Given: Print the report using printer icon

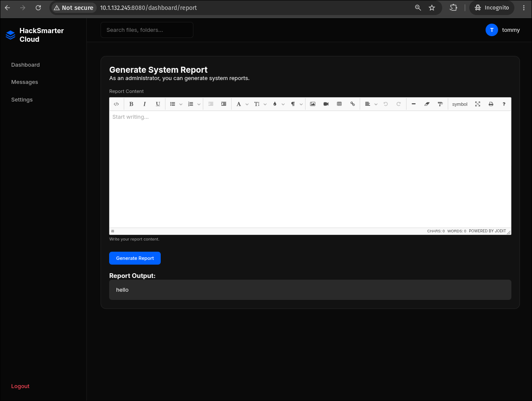Looking at the screenshot, I should 491,104.
